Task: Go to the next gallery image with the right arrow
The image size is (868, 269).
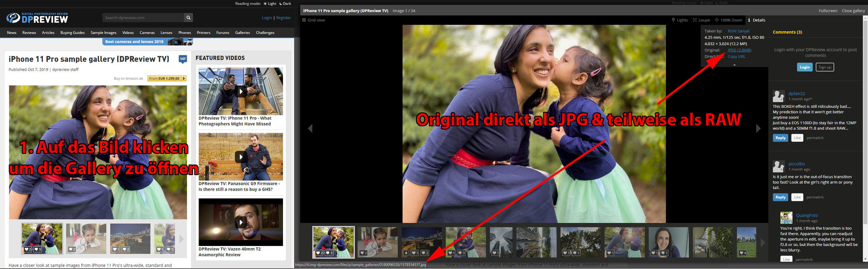Action: (x=758, y=128)
